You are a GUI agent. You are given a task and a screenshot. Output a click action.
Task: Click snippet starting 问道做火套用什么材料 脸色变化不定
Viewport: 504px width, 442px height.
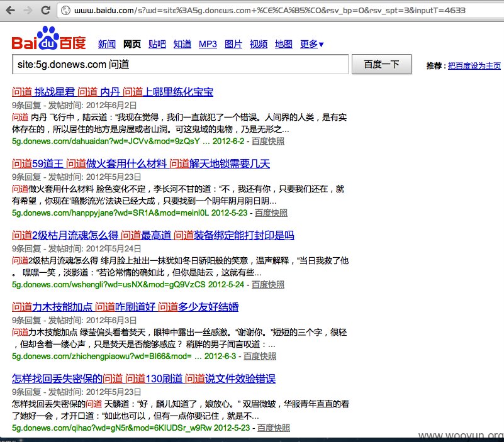pyautogui.click(x=179, y=195)
